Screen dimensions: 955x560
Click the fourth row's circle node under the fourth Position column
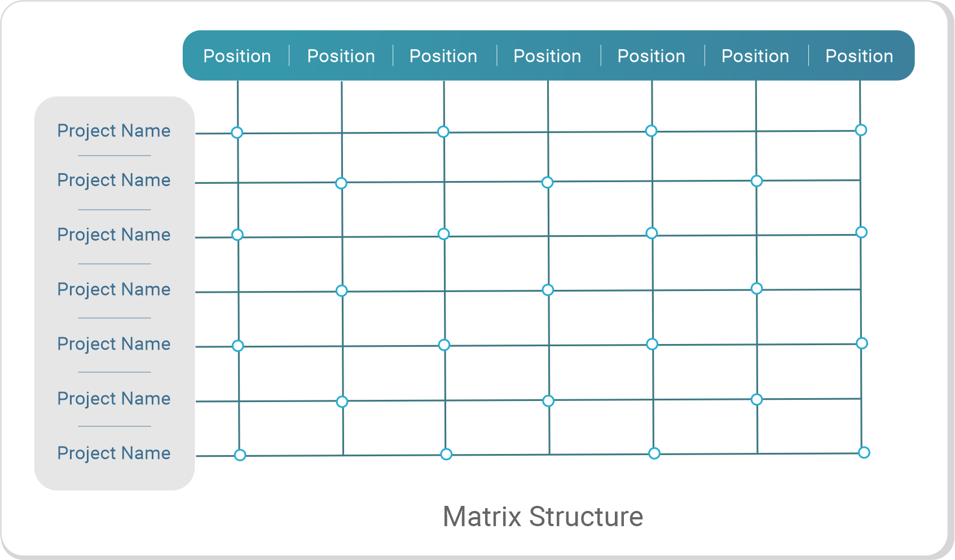pyautogui.click(x=548, y=290)
